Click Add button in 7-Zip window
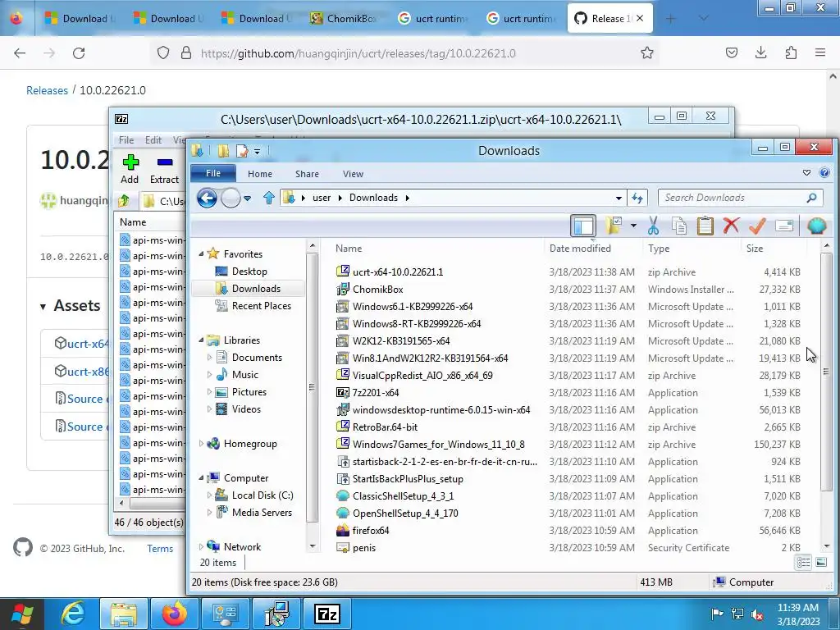 pyautogui.click(x=130, y=169)
